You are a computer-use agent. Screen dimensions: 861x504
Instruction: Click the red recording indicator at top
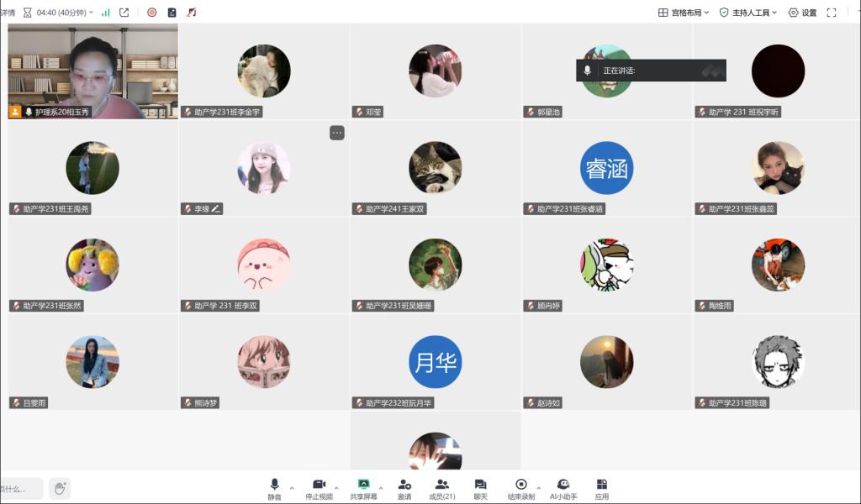[x=152, y=13]
